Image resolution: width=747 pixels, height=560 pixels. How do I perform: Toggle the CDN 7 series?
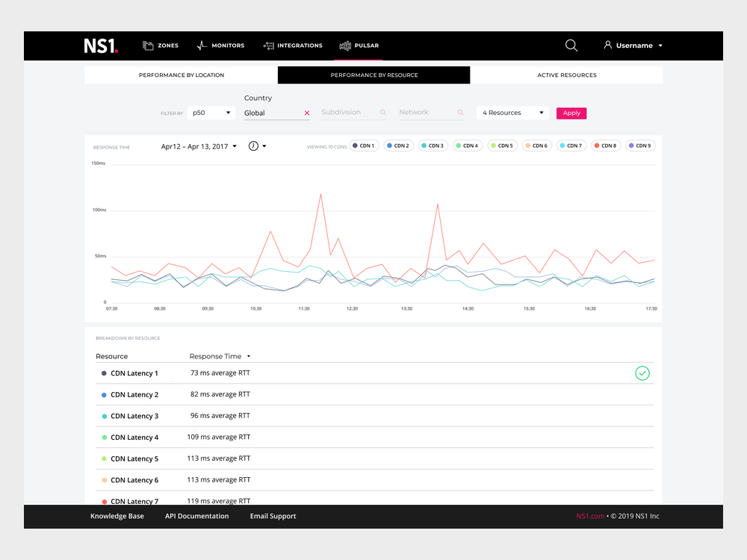(x=571, y=146)
